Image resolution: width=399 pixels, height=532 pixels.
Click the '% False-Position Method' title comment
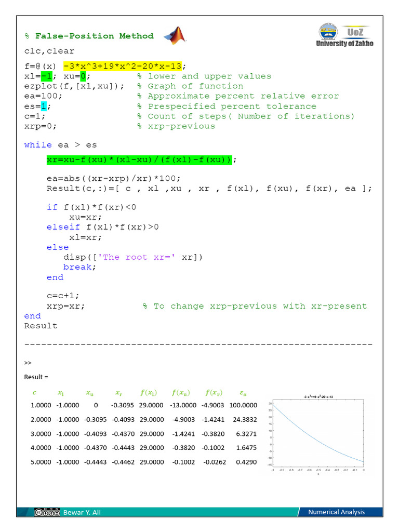(x=89, y=36)
